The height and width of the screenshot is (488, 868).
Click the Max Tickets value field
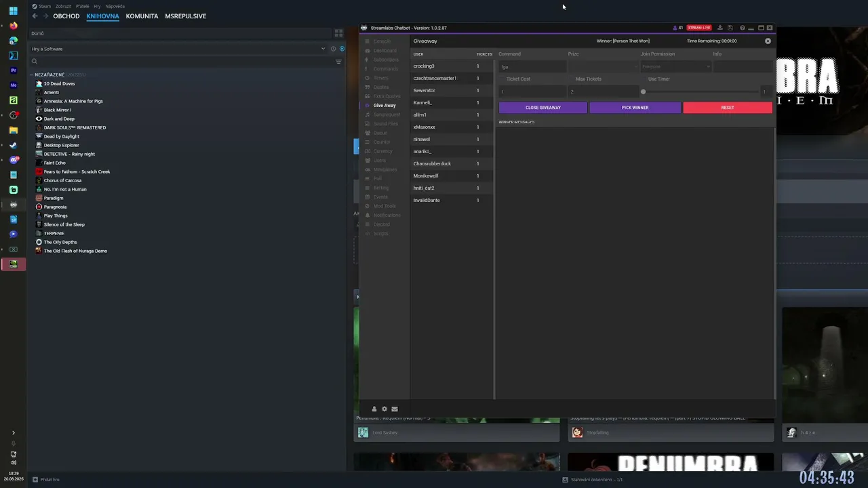pos(604,91)
